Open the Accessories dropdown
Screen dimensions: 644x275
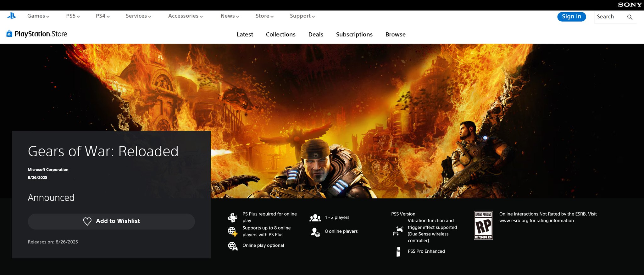[186, 16]
